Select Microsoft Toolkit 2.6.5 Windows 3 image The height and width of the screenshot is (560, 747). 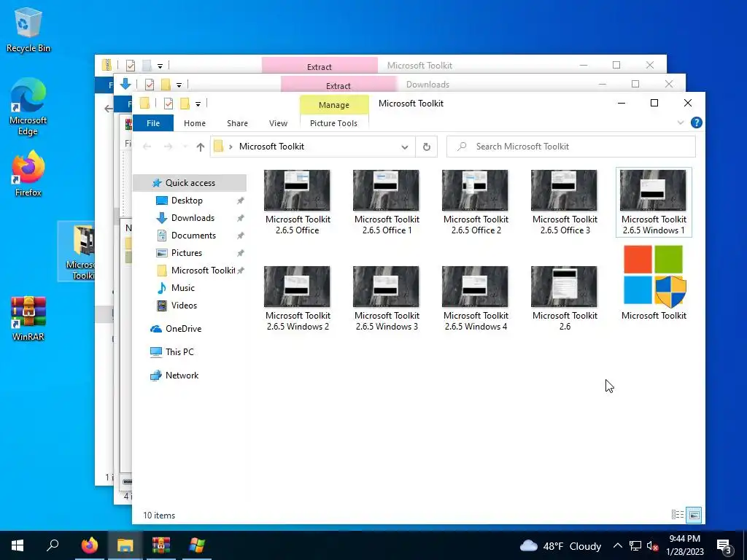[387, 298]
